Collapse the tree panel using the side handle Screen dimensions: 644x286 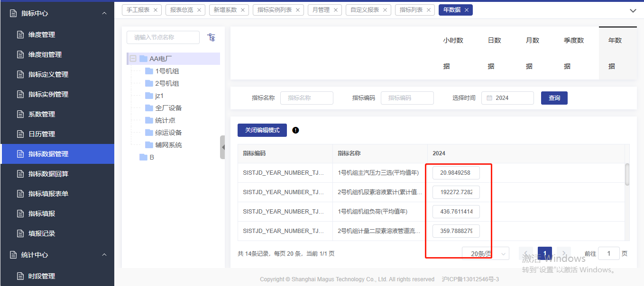[x=222, y=147]
